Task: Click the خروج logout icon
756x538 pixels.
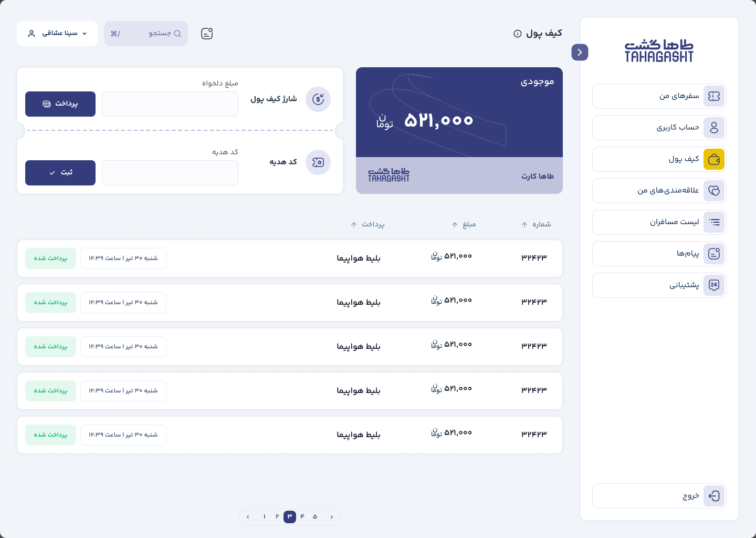Action: pos(714,496)
